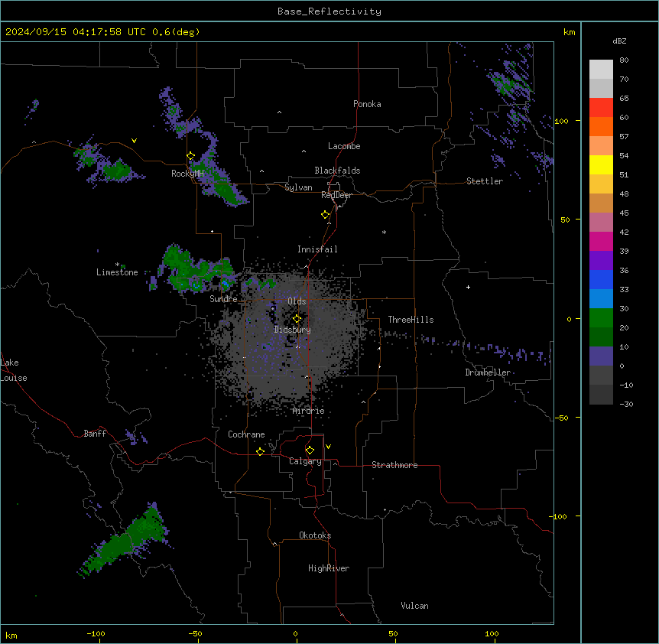This screenshot has height=644, width=659.
Task: Click the Sundre town label
Action: pos(223,299)
